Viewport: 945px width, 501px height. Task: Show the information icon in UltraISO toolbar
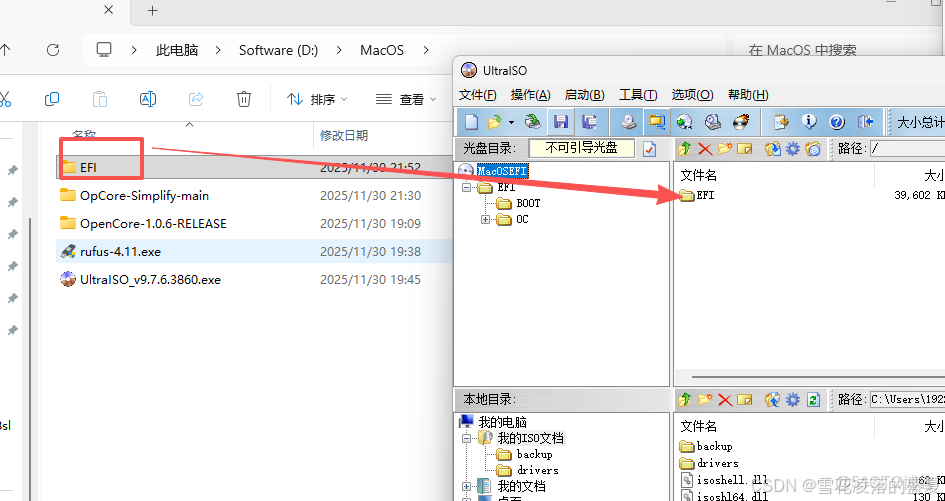point(809,122)
